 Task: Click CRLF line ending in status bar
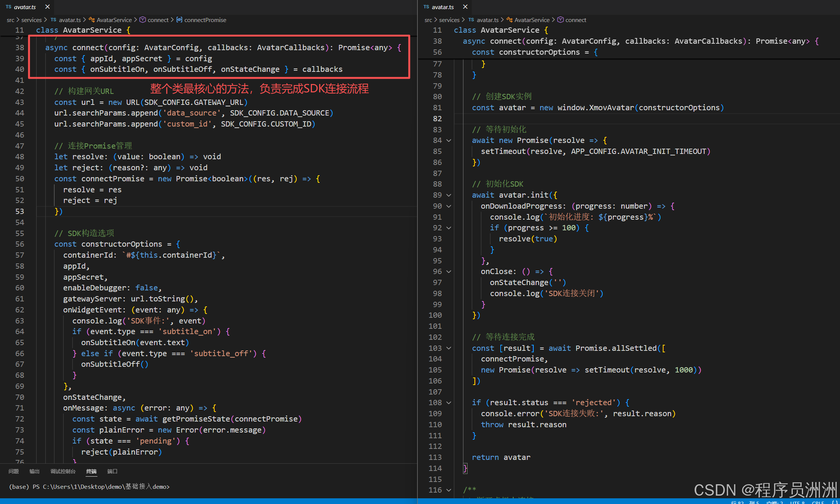818,502
